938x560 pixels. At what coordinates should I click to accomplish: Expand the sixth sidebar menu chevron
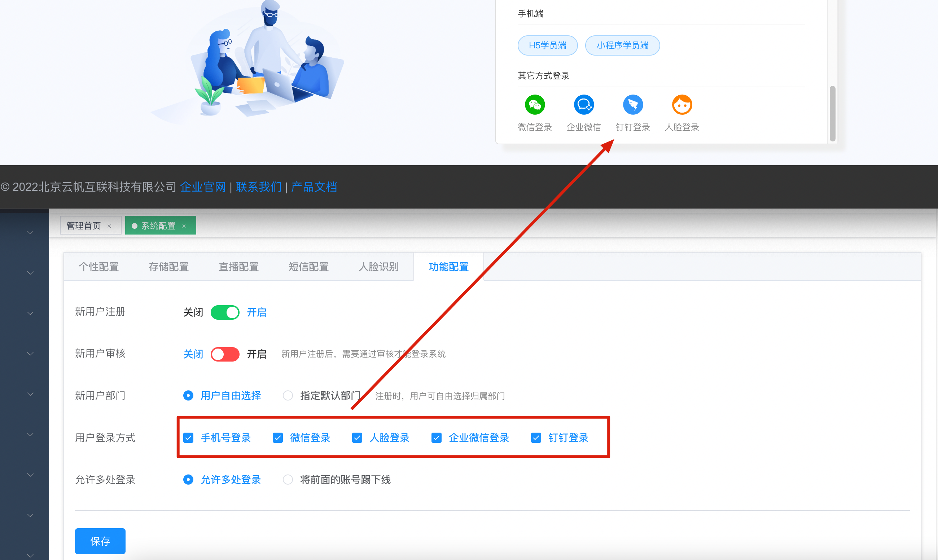pos(31,435)
